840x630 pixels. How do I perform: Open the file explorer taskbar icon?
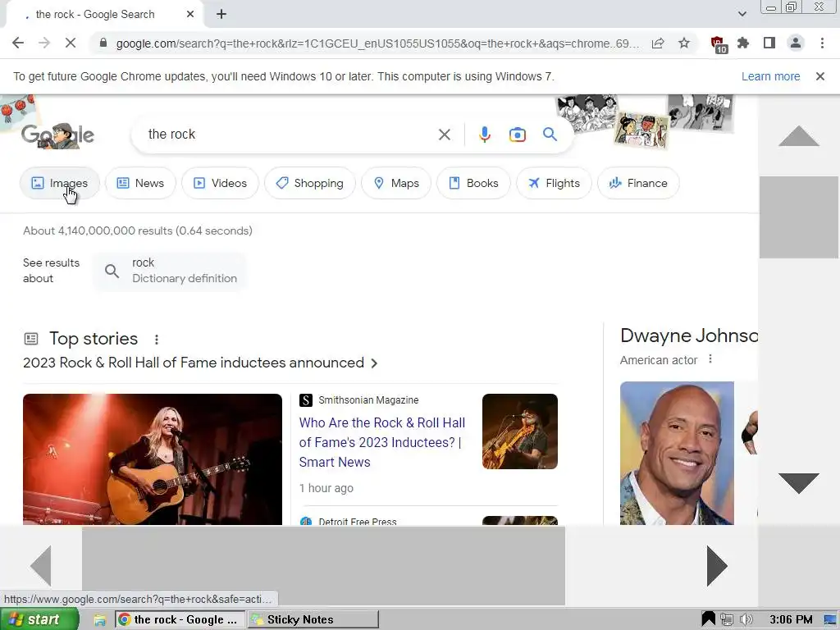click(99, 620)
